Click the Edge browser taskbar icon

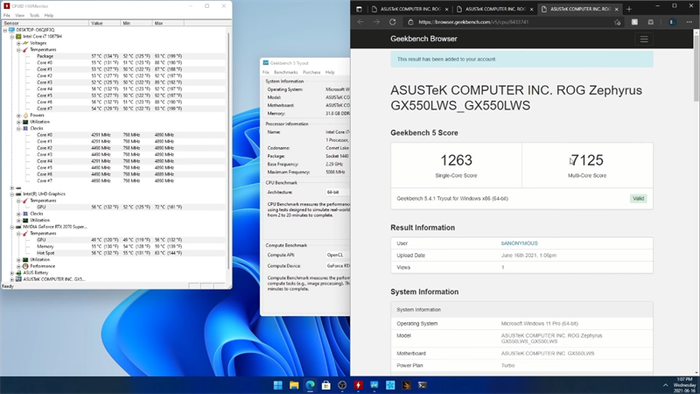click(310, 385)
